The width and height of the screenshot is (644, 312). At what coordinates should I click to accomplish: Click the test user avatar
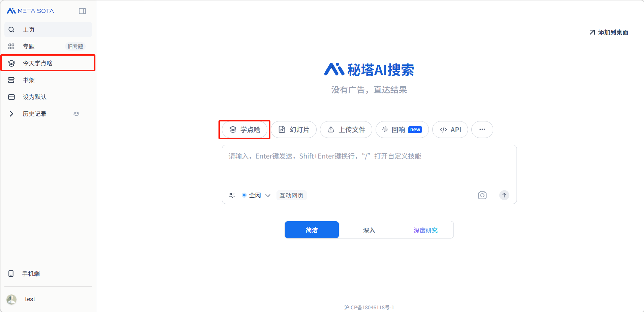click(12, 299)
